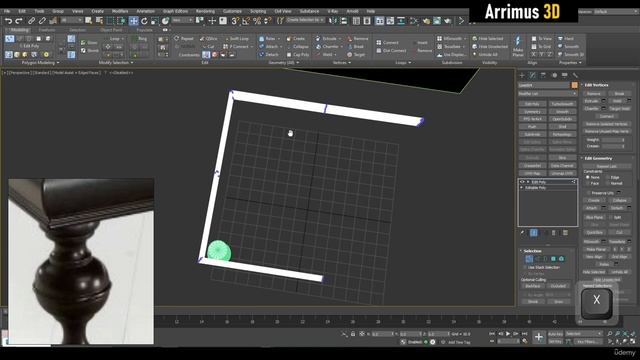The width and height of the screenshot is (640, 360).
Task: Click the Symmetry modifier button
Action: point(532,111)
